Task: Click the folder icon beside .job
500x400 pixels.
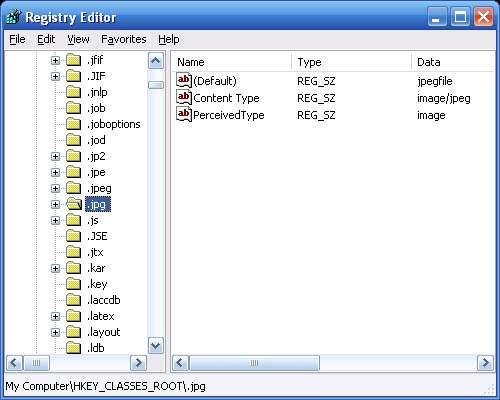Action: pos(74,108)
